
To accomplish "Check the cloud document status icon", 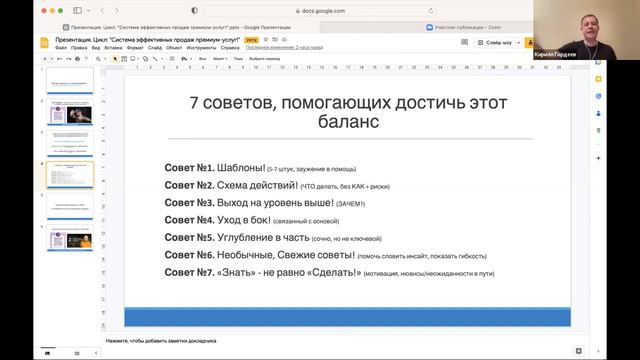I will click(284, 40).
